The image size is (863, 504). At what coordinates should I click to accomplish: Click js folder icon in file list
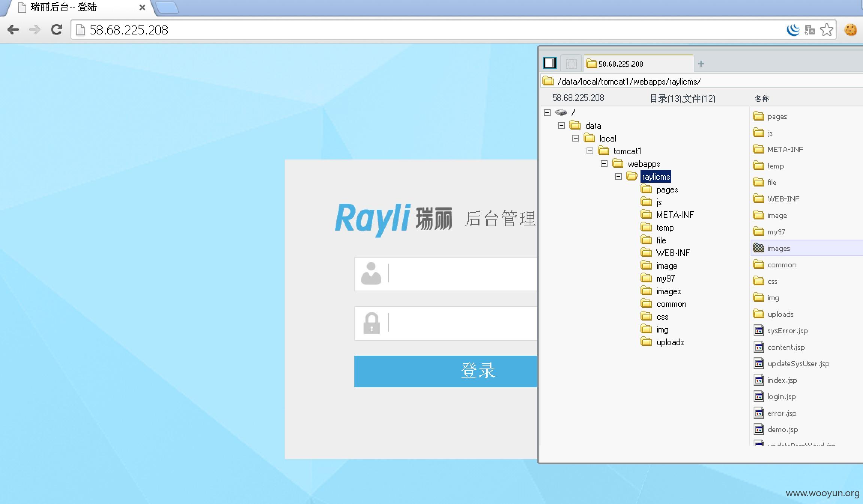(758, 133)
